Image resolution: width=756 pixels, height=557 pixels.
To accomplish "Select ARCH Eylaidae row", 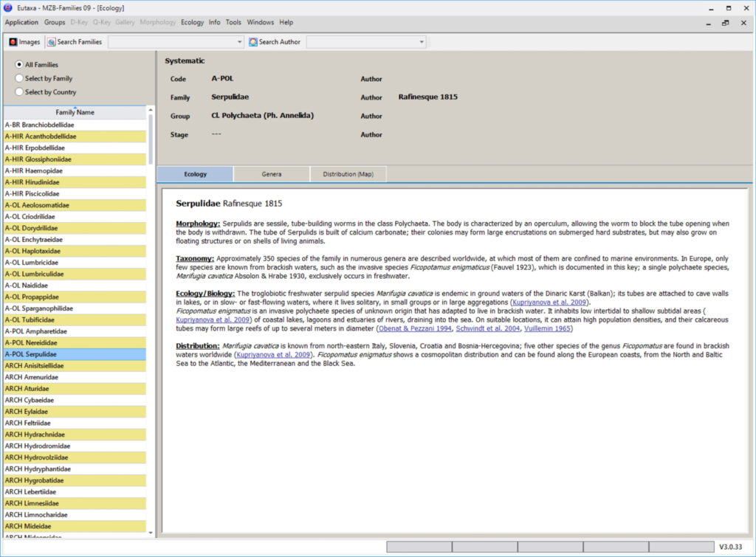I will [x=75, y=412].
